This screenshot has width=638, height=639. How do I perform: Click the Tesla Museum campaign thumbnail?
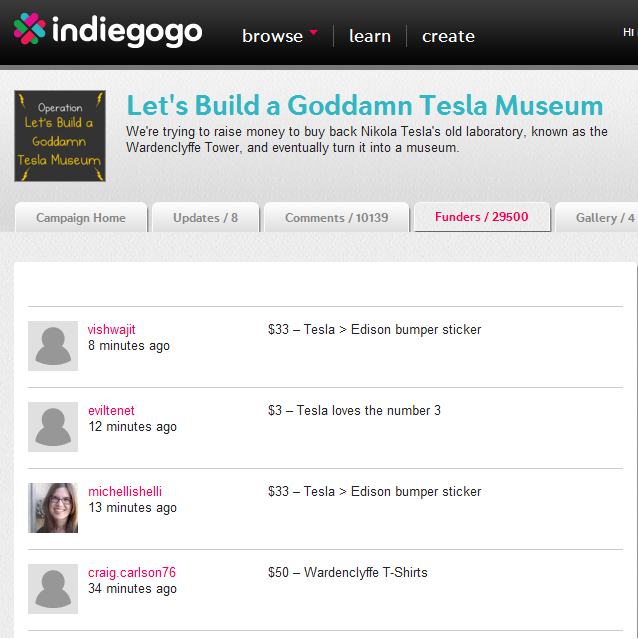coord(60,136)
